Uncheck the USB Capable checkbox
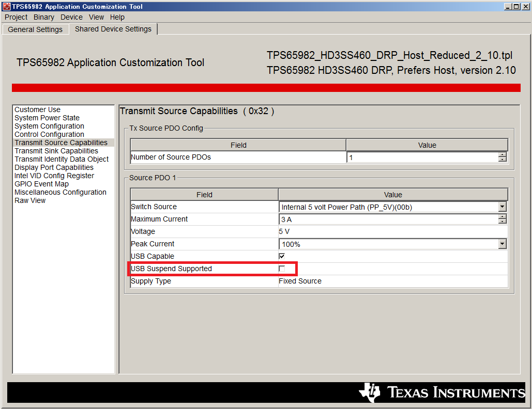The width and height of the screenshot is (532, 409). coord(282,256)
